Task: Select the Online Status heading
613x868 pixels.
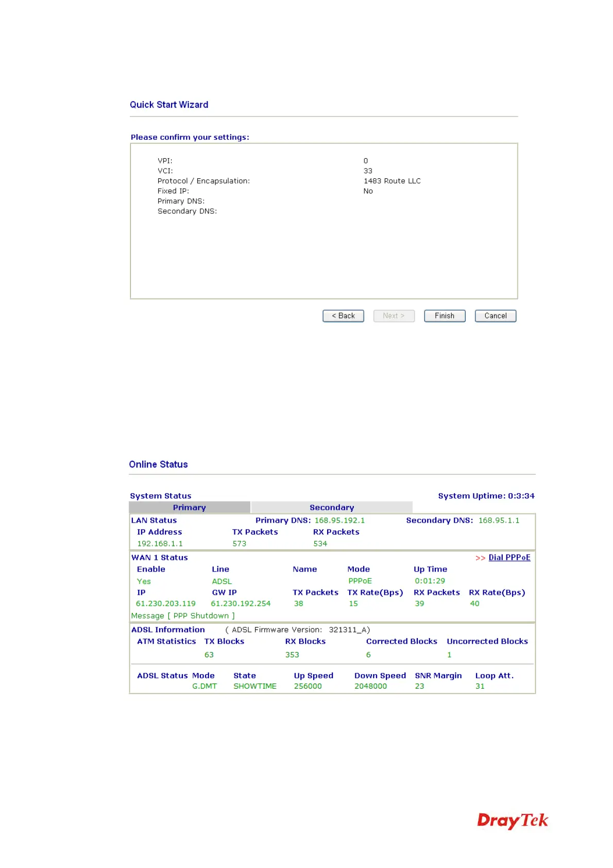Action: point(158,464)
